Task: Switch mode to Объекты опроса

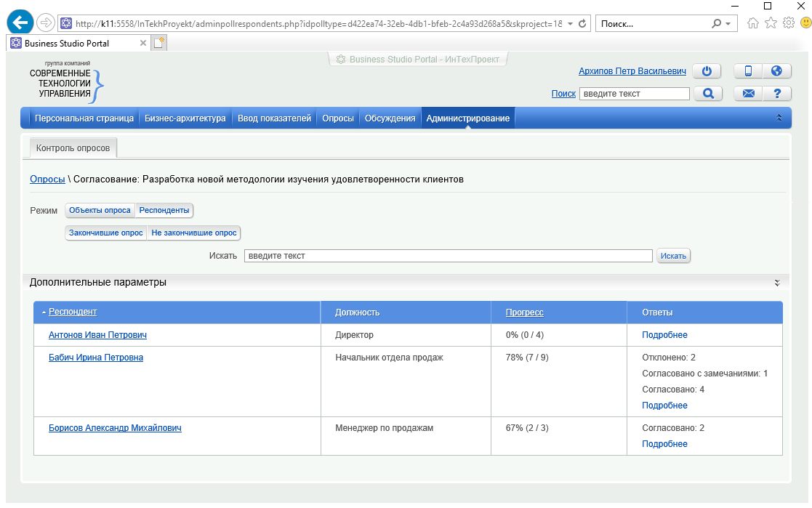Action: pos(100,211)
